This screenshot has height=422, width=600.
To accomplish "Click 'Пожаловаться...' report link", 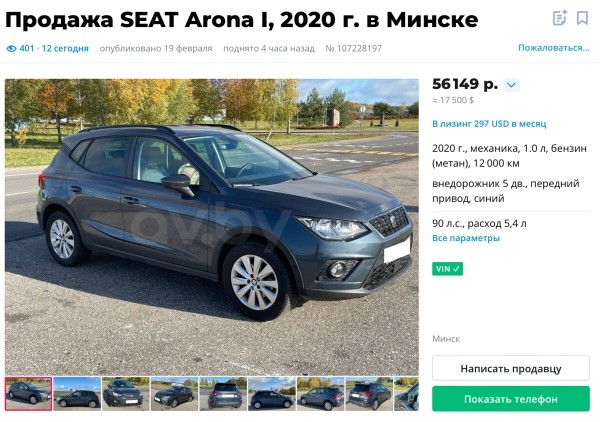I will (553, 48).
